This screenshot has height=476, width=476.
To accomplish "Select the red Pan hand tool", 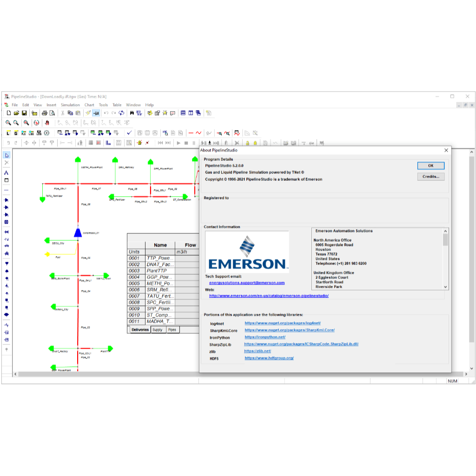I will (x=47, y=123).
